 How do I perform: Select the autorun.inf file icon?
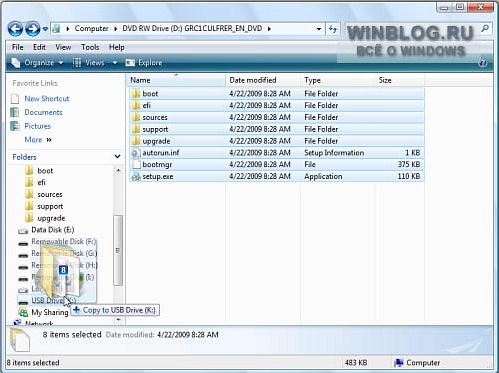click(136, 153)
